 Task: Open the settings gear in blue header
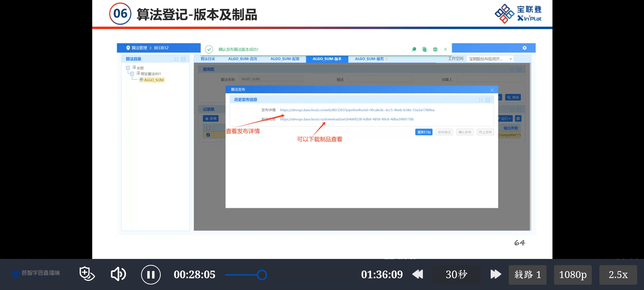pos(524,48)
